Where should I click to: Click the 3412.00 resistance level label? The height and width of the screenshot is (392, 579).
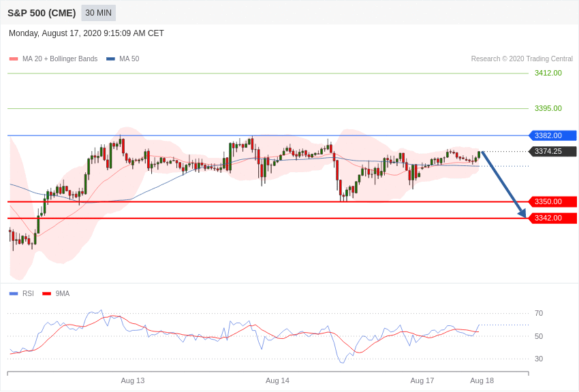click(x=548, y=73)
